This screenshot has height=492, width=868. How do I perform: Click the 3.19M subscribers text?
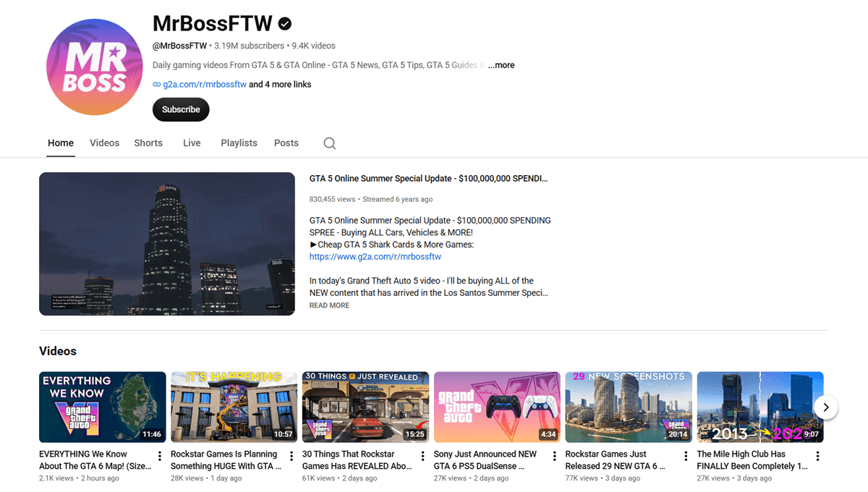pyautogui.click(x=249, y=46)
